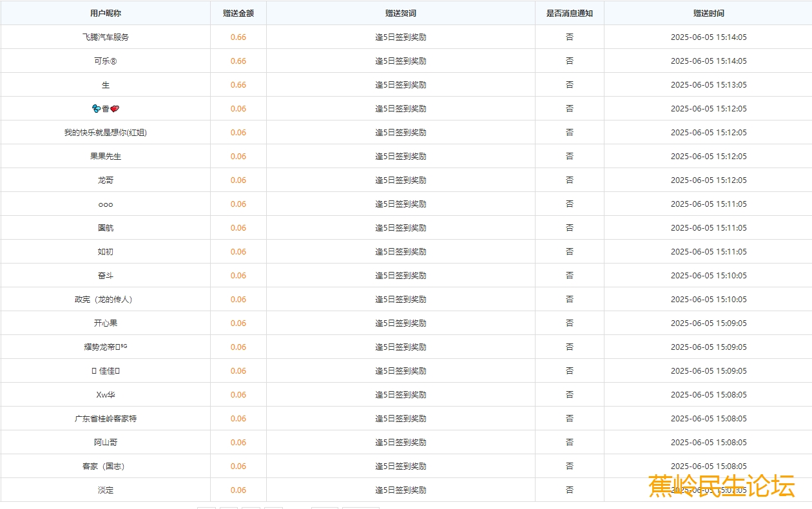Click the nickname 广东省桂岭客家特
Image resolution: width=812 pixels, height=509 pixels.
pos(106,419)
